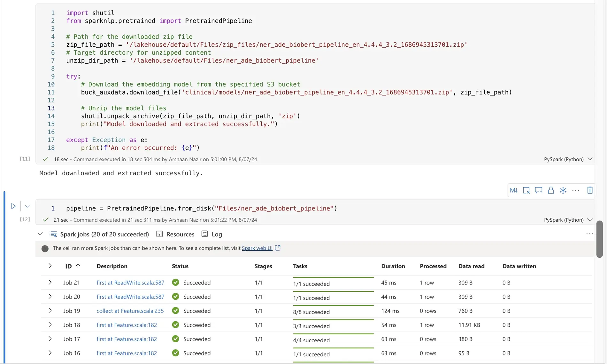Click into cell 12 code editor line

[201, 208]
